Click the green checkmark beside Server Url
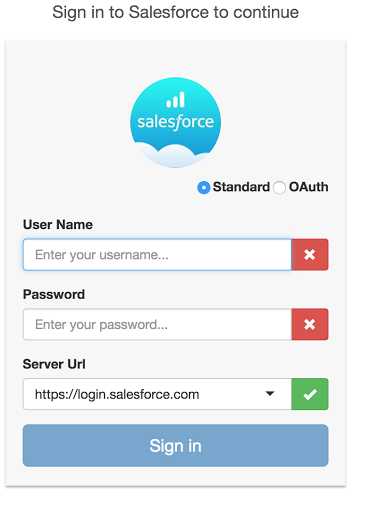The height and width of the screenshot is (512, 371). [310, 394]
